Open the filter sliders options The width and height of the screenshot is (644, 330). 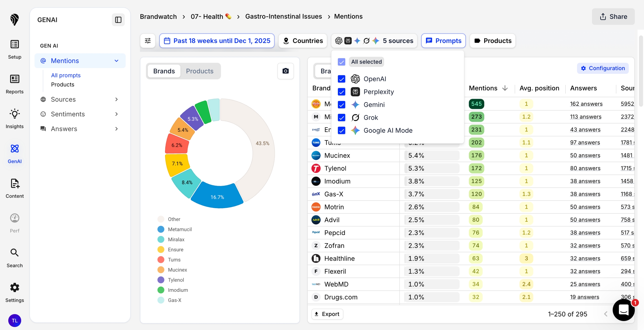[x=148, y=41]
